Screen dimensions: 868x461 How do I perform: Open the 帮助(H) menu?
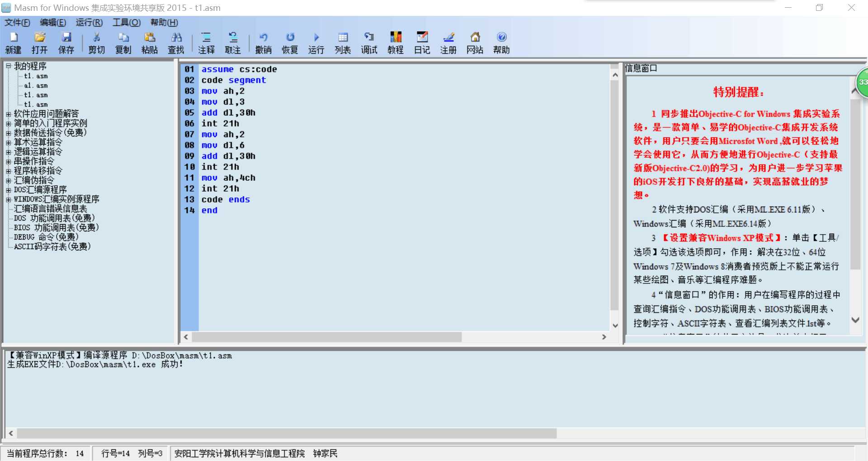click(x=164, y=22)
